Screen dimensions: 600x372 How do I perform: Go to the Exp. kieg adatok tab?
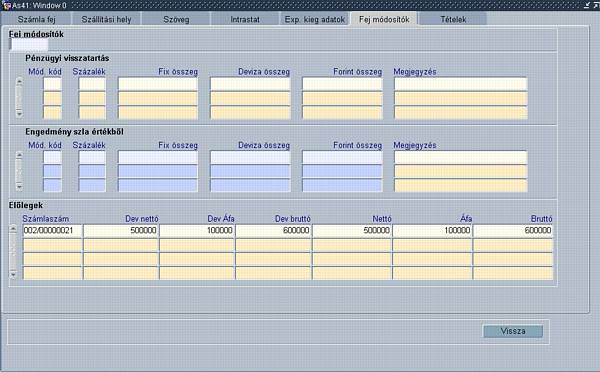coord(315,19)
